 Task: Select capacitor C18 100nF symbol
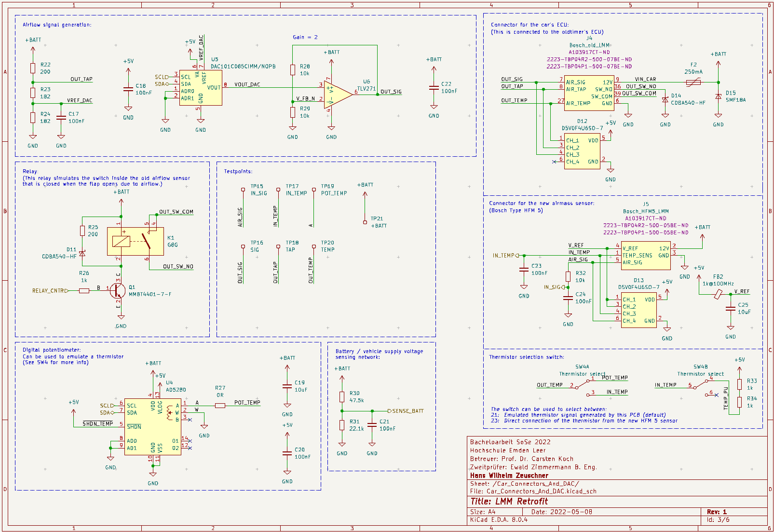coord(128,89)
